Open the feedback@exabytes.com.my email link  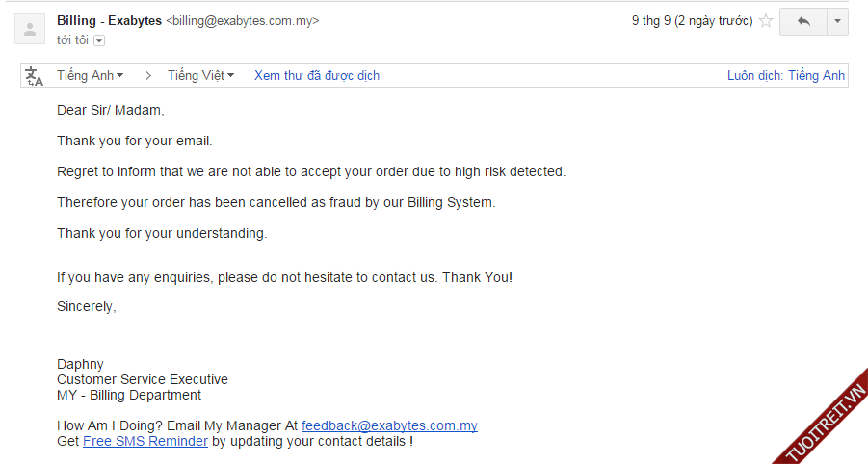coord(389,425)
